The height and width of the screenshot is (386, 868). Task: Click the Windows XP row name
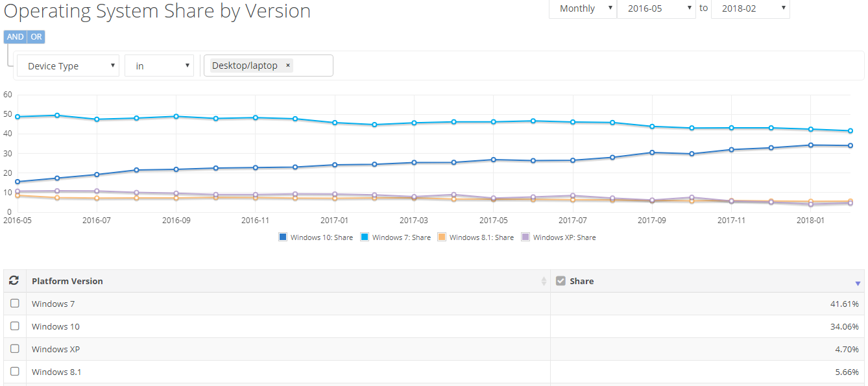click(x=56, y=349)
